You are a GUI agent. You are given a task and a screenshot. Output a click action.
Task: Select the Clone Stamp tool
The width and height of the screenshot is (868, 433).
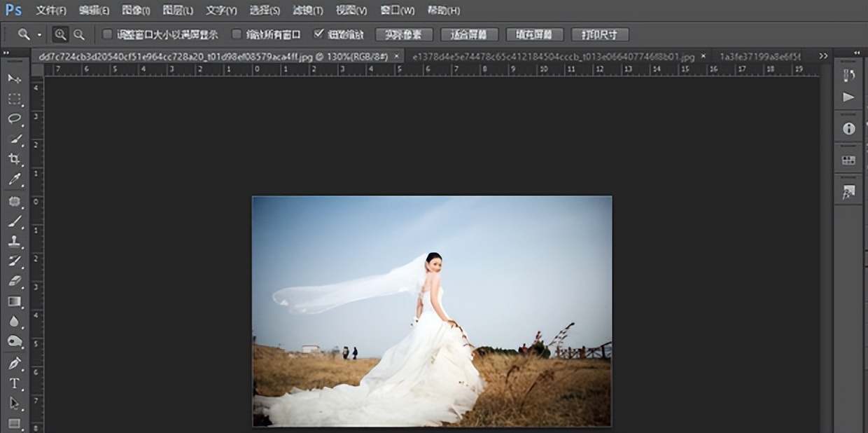14,241
